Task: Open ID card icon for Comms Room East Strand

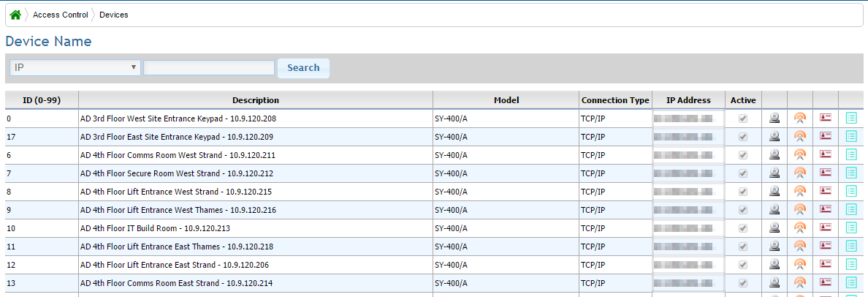Action: (x=826, y=282)
